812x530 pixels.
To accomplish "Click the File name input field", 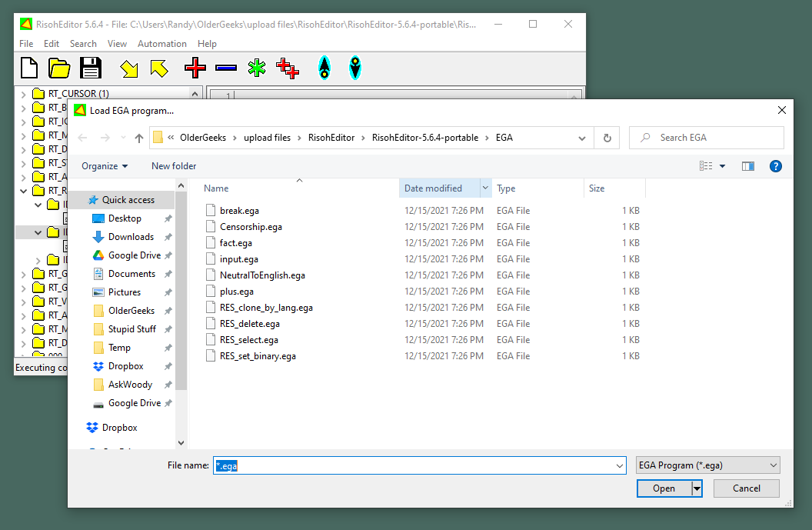I will 414,465.
